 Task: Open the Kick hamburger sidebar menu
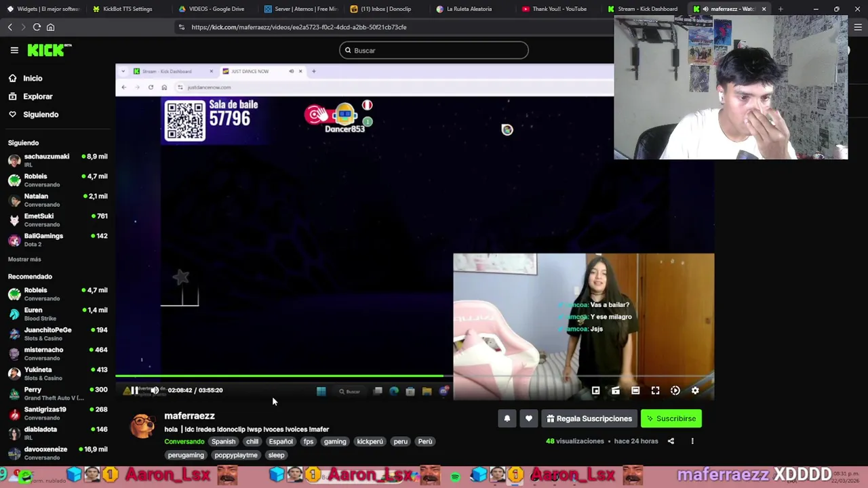point(14,50)
